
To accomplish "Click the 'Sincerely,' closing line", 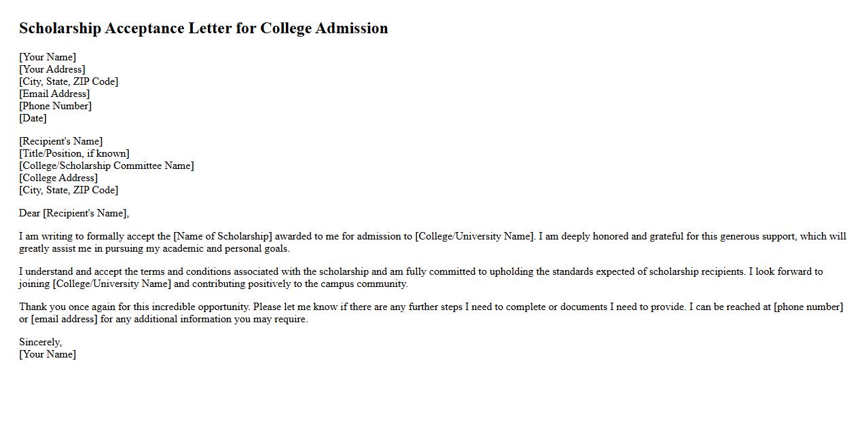I will [x=40, y=342].
